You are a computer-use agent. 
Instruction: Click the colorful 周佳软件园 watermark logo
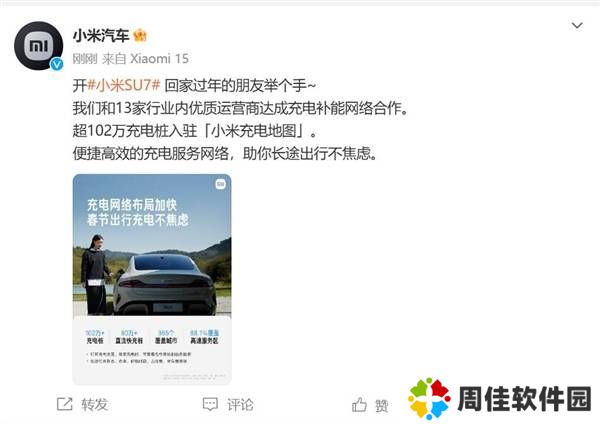click(429, 399)
